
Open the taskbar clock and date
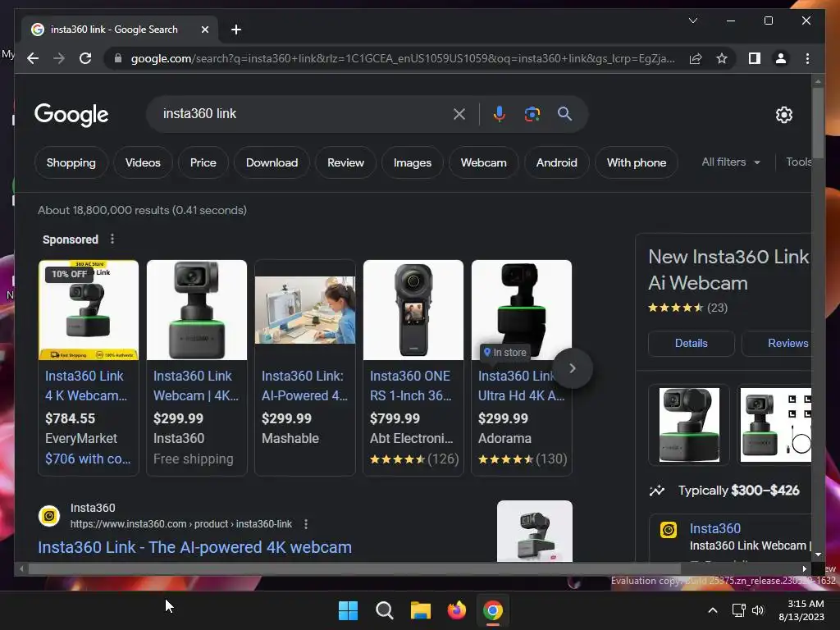coord(801,610)
